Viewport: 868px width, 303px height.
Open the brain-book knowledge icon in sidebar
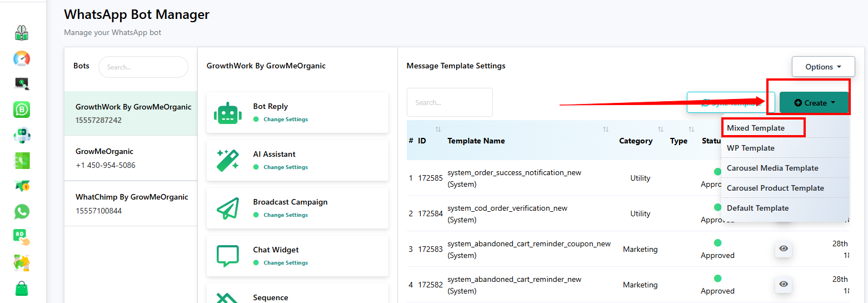22,33
